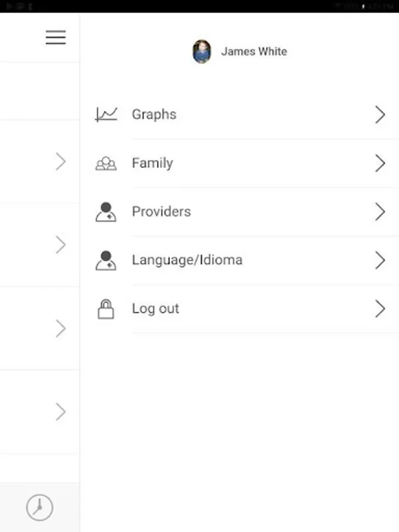Choose the Language/Idioma option
Screen dimensions: 399x532
[x=187, y=260]
